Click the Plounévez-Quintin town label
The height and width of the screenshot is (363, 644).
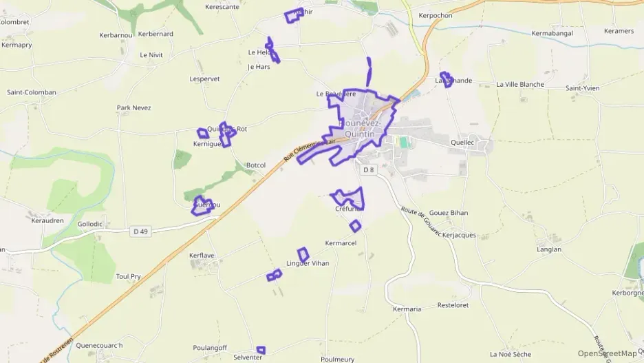coord(359,128)
